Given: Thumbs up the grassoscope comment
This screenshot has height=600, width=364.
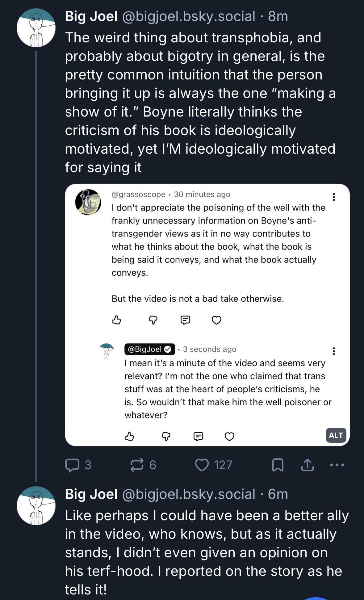Looking at the screenshot, I should click(116, 320).
